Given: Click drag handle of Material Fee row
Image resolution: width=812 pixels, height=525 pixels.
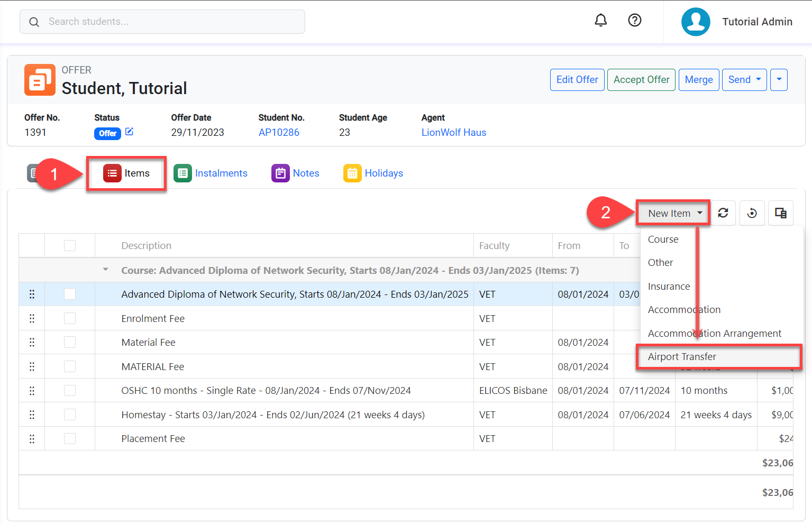Looking at the screenshot, I should click(x=32, y=342).
